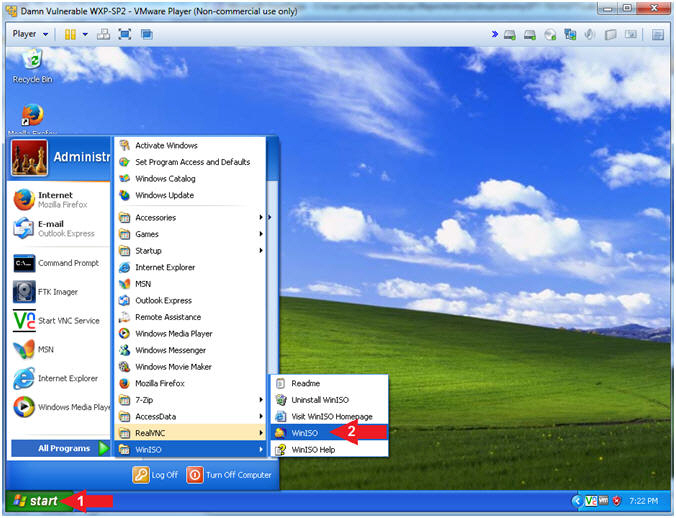The width and height of the screenshot is (676, 518).
Task: Click Start VNC Service shortcut
Action: (59, 321)
